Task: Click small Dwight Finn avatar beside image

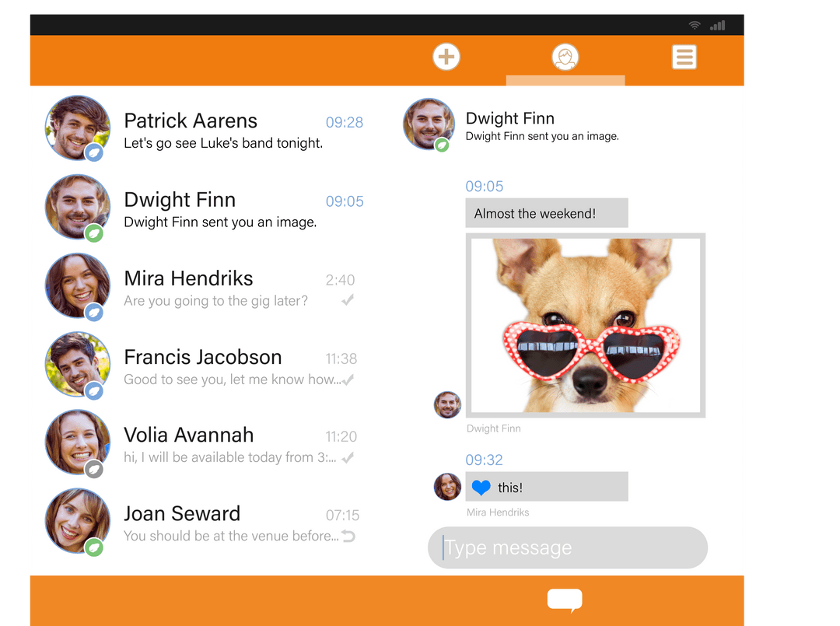Action: (x=447, y=404)
